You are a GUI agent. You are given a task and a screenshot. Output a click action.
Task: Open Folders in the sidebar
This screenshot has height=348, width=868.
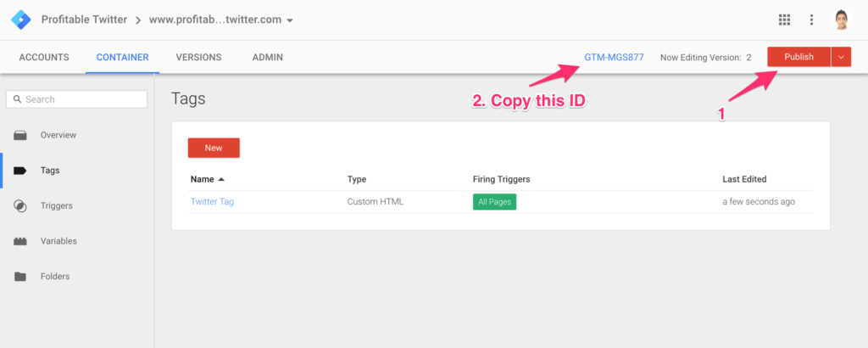55,277
